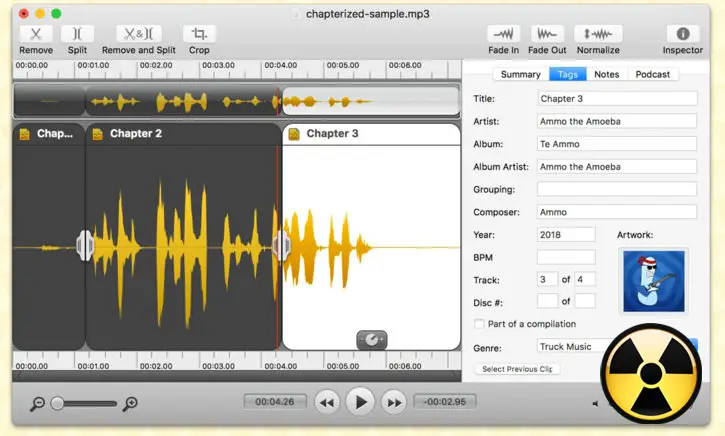Click the Chapter 3 clip icon
Screen dimensions: 725x436
(294, 134)
